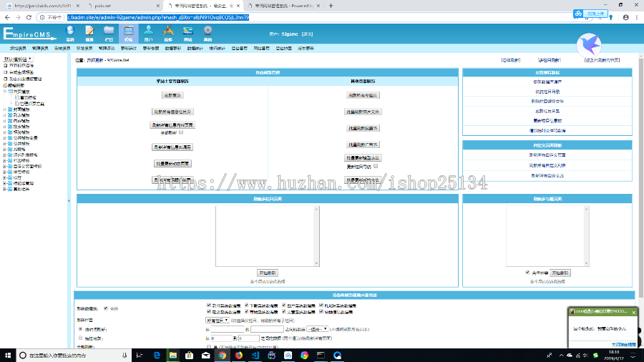
Task: Open the 信息 (Information) notepad icon
Action: click(x=89, y=31)
